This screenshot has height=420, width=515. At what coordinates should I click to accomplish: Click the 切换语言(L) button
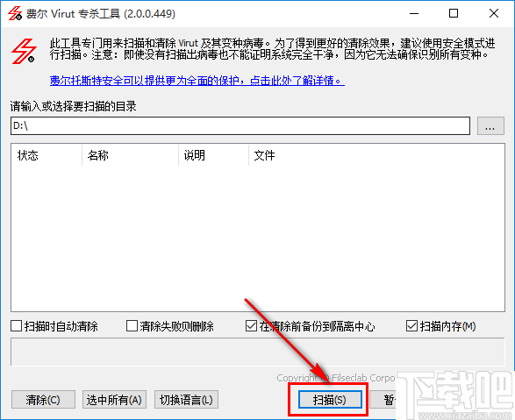coord(186,400)
